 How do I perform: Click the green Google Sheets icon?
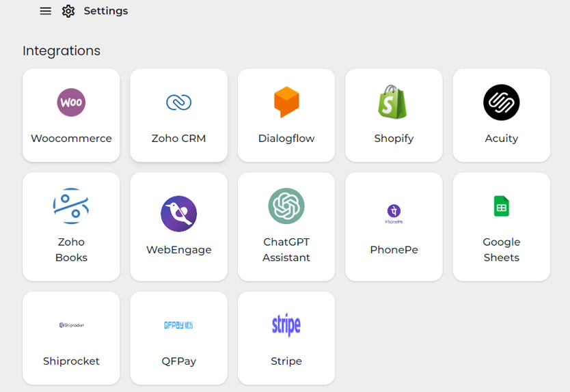501,206
